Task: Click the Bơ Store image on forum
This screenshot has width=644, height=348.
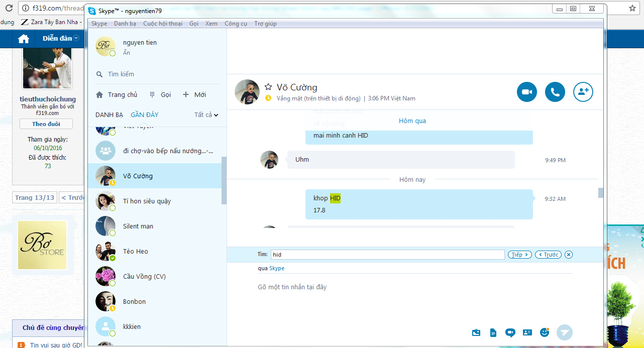Action: [x=42, y=245]
